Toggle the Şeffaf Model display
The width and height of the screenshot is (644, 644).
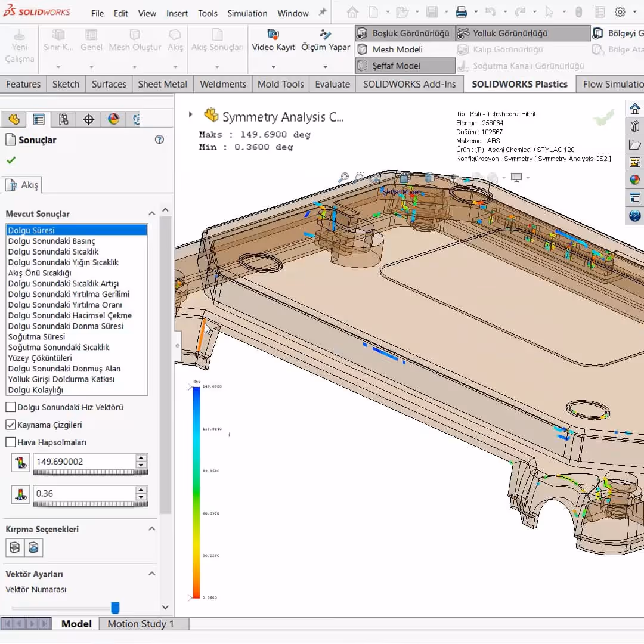pyautogui.click(x=405, y=66)
